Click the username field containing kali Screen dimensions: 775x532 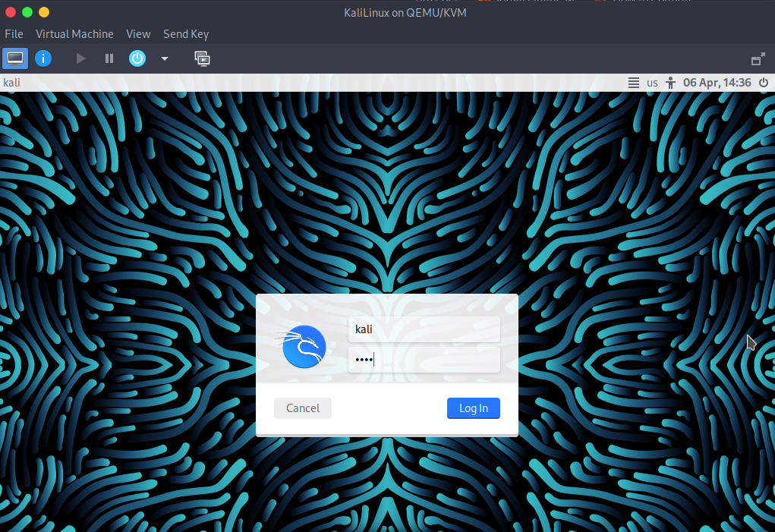(x=424, y=329)
